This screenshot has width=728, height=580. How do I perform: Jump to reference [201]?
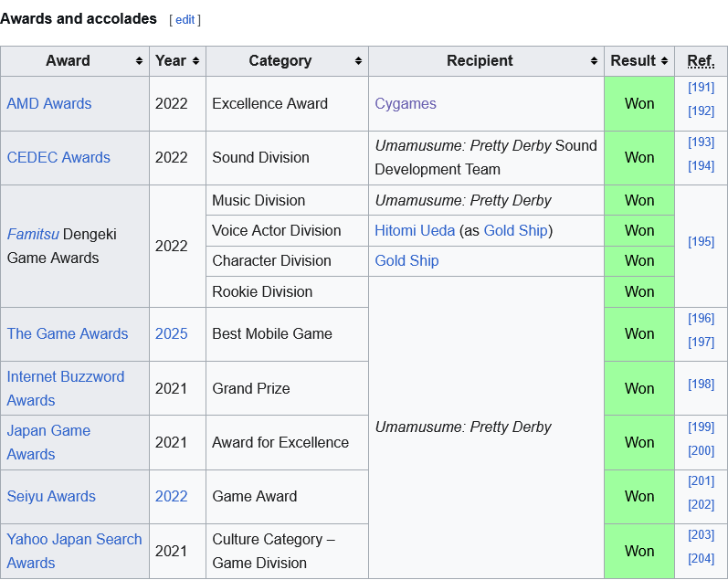702,480
